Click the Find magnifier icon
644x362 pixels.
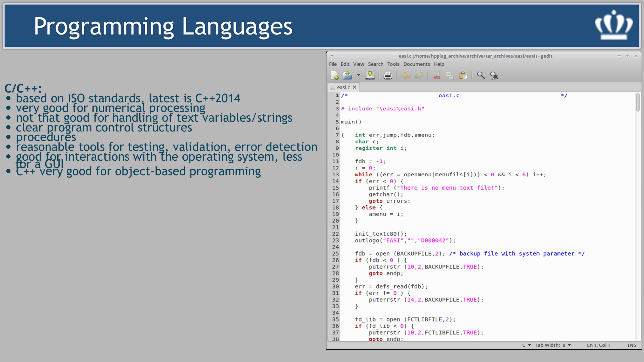click(x=481, y=75)
